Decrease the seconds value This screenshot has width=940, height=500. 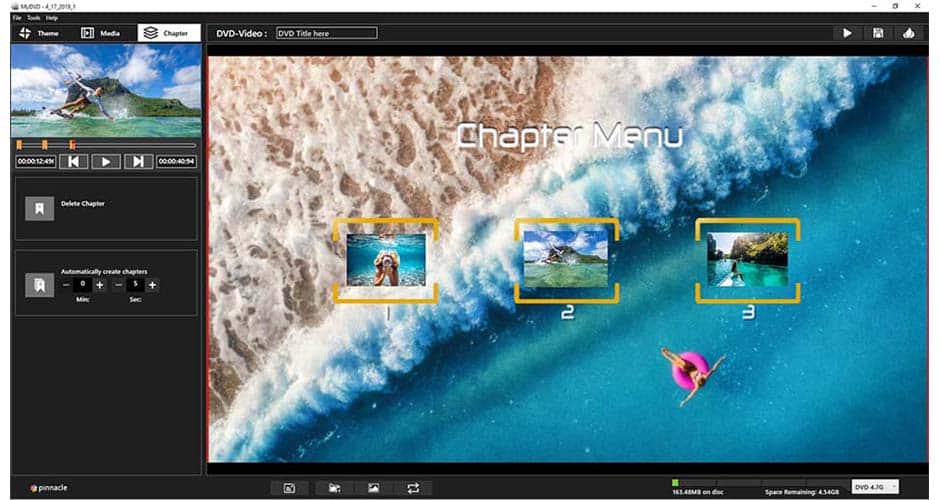click(x=118, y=285)
